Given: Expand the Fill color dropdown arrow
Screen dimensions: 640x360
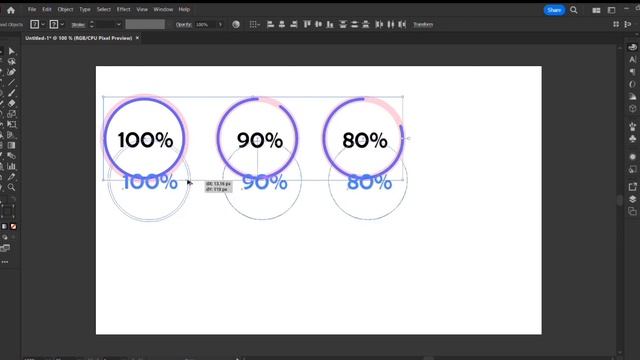Looking at the screenshot, I should (43, 24).
